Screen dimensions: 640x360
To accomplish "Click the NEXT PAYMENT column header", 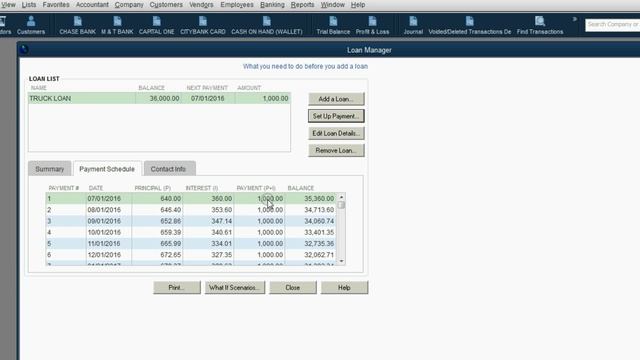I will [207, 88].
